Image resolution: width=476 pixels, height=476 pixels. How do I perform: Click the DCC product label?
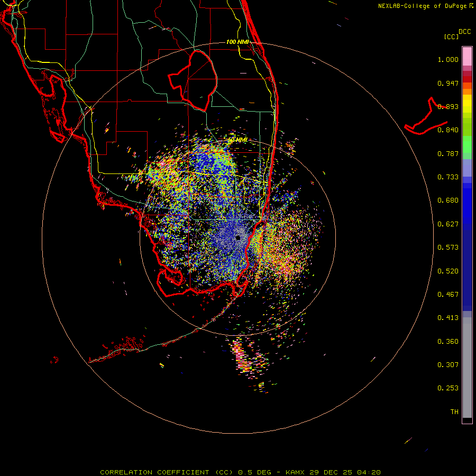pyautogui.click(x=464, y=32)
